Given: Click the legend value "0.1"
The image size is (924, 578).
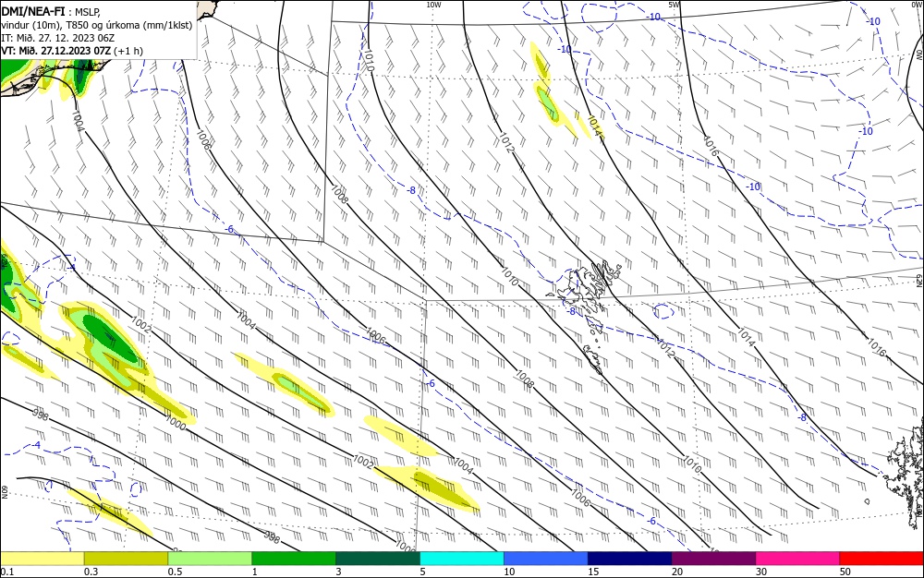Looking at the screenshot, I should point(7,572).
